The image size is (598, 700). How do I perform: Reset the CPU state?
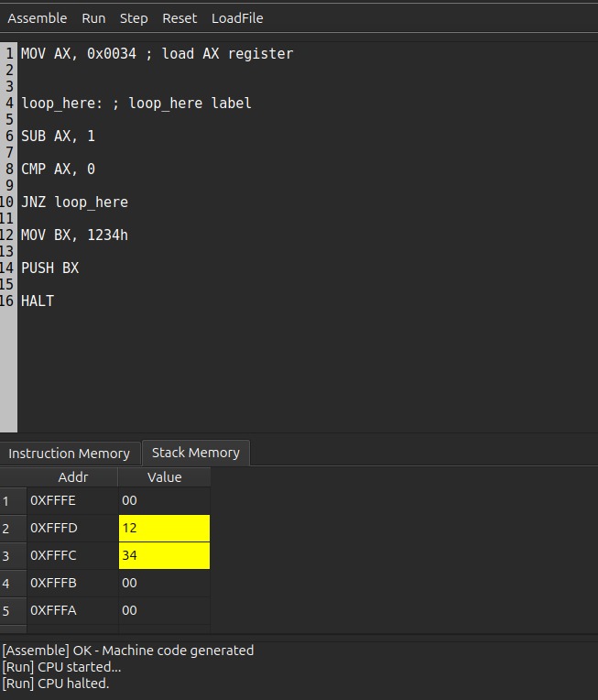point(179,18)
